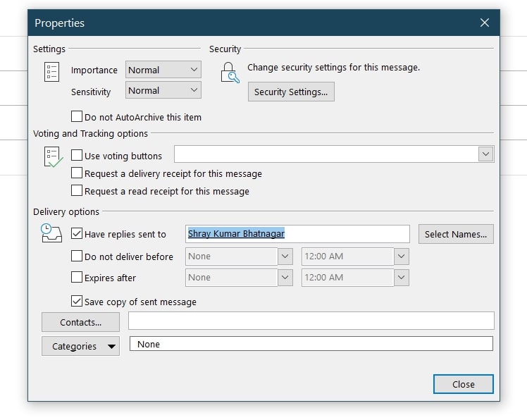Open Security Settings
The width and height of the screenshot is (527, 420).
[291, 92]
